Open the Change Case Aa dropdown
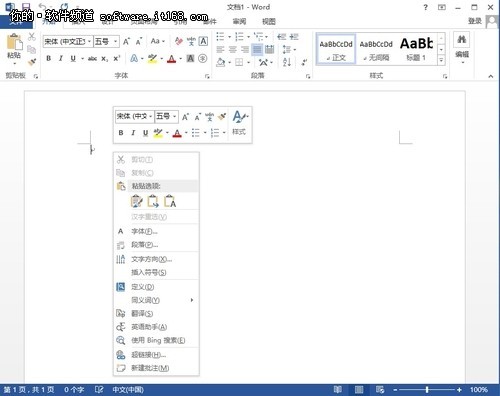 (158, 41)
